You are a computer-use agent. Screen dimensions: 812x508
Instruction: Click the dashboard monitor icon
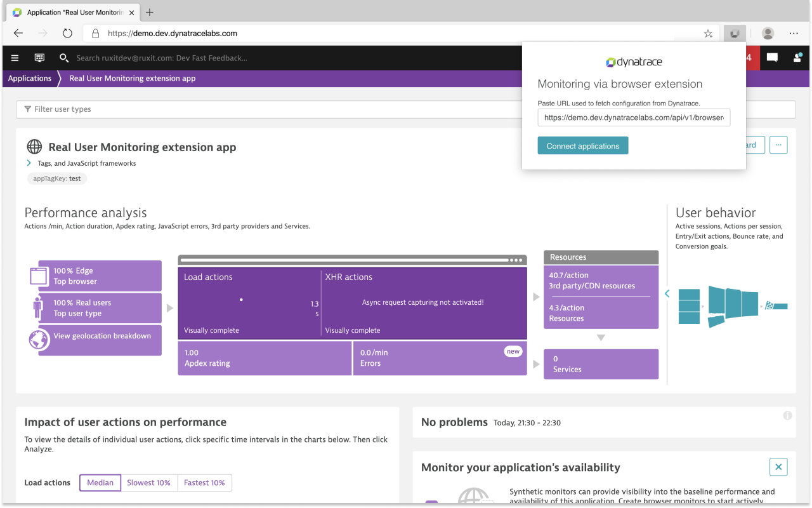coord(39,58)
